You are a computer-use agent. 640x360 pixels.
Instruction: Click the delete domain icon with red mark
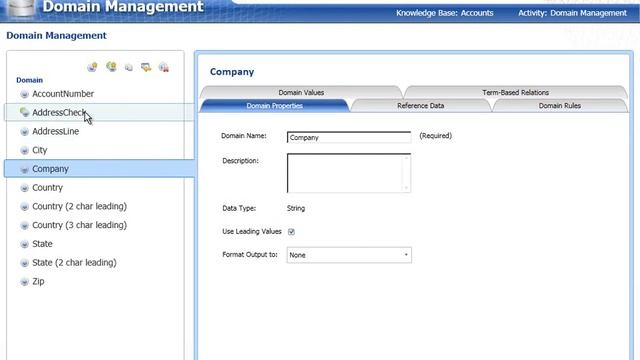(164, 67)
